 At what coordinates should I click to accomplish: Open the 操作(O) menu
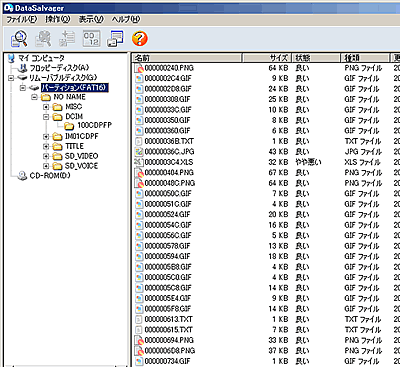pos(58,19)
